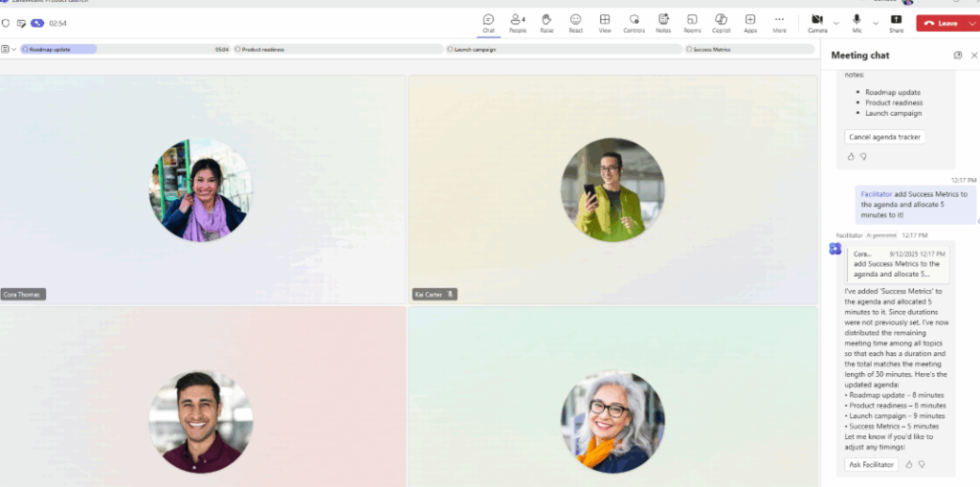Open the People participants panel
Image resolution: width=980 pixels, height=487 pixels.
click(517, 22)
